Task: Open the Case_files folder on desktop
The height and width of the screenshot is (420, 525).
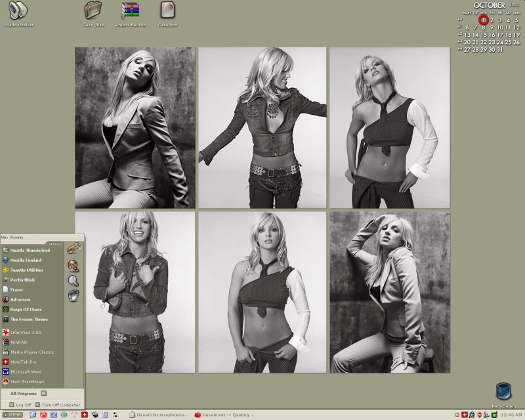Action: tap(93, 12)
